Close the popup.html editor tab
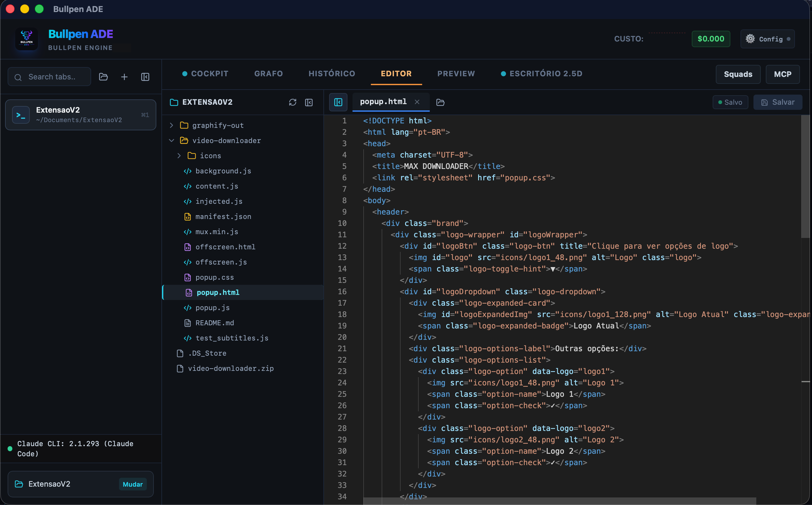Viewport: 812px width, 505px height. 417,102
